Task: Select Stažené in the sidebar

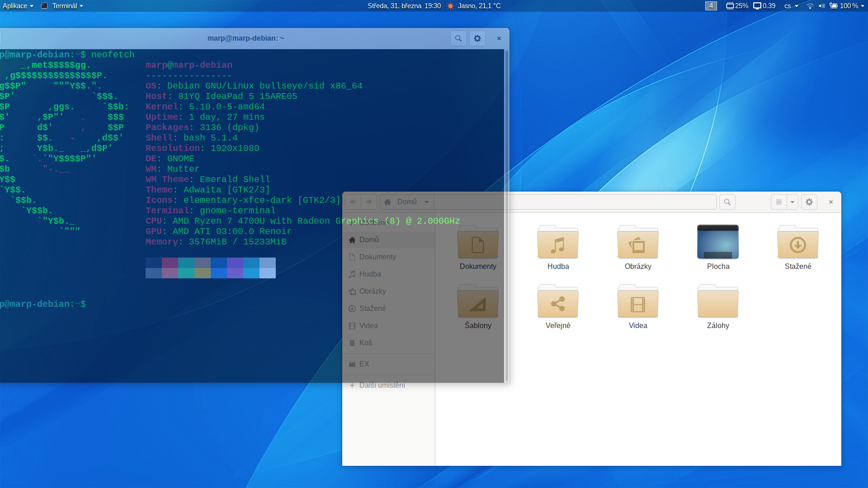Action: [x=389, y=308]
